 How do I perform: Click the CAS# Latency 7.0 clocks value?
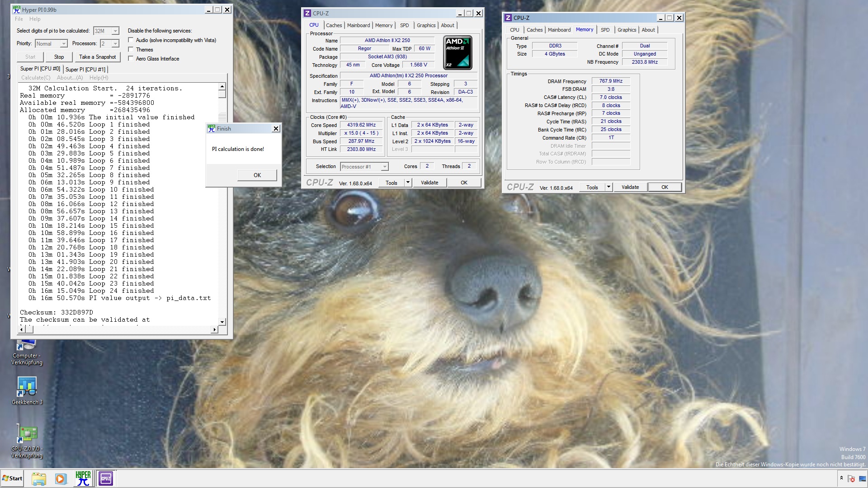point(611,97)
